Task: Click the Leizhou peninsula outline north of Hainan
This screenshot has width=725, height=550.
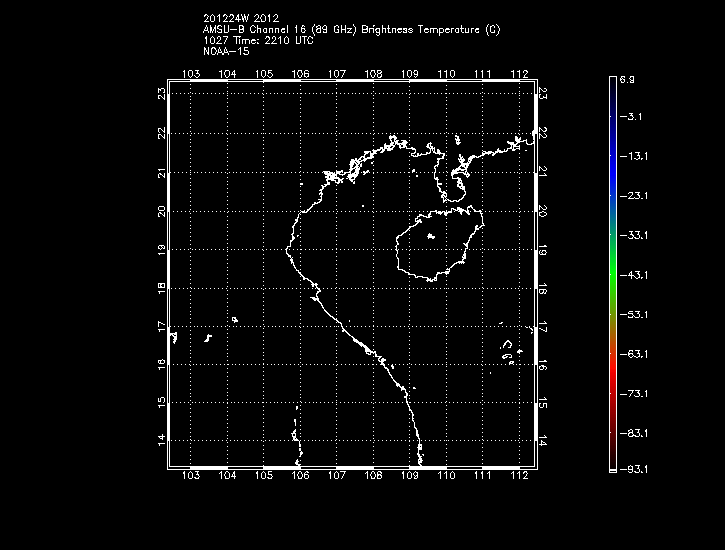Action: 457,180
